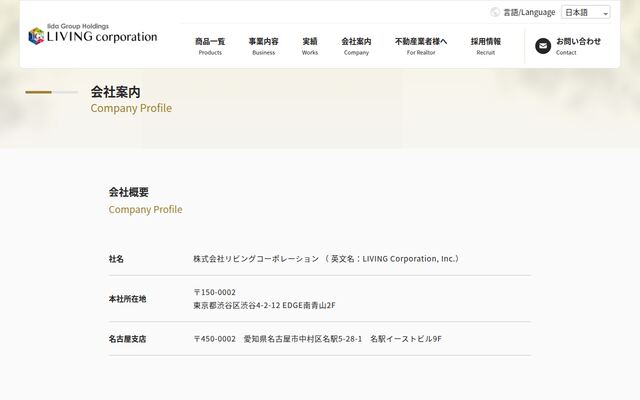Click the globe language icon
Screen dimensions: 640x400
[x=495, y=12]
